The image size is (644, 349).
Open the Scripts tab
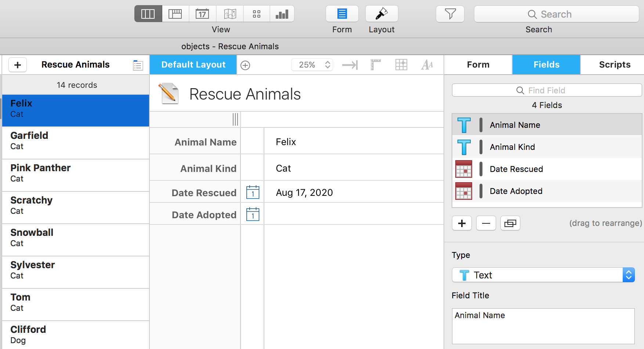coord(614,65)
